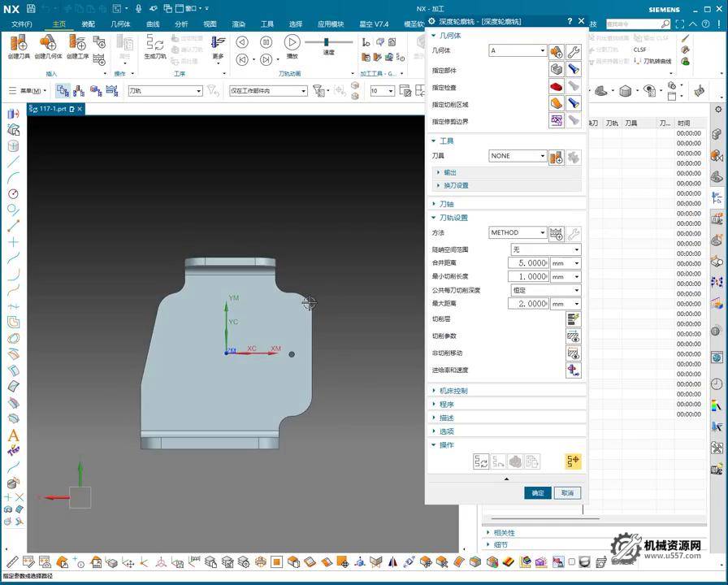Click the 切削层 icon
Screen dimensions: 728x585
572,318
